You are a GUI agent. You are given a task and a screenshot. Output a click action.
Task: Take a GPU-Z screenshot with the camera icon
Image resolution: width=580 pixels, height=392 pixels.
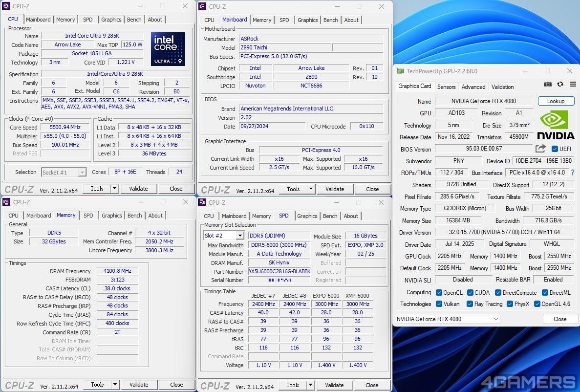tap(548, 85)
